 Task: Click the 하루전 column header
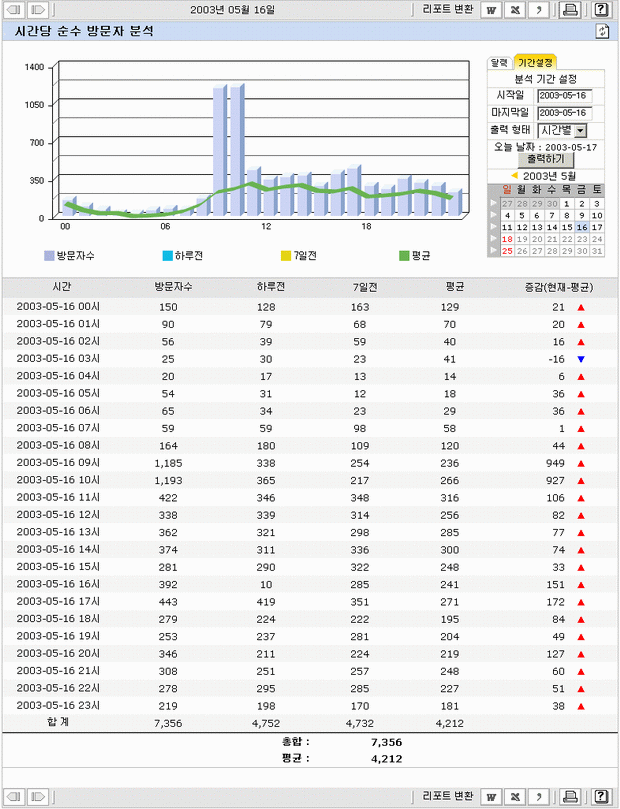coord(271,287)
